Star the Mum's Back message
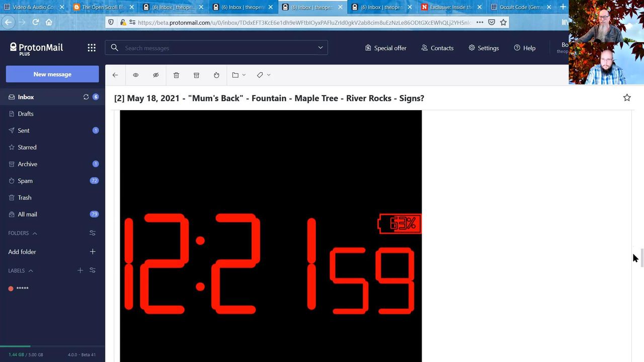The image size is (644, 362). point(627,98)
